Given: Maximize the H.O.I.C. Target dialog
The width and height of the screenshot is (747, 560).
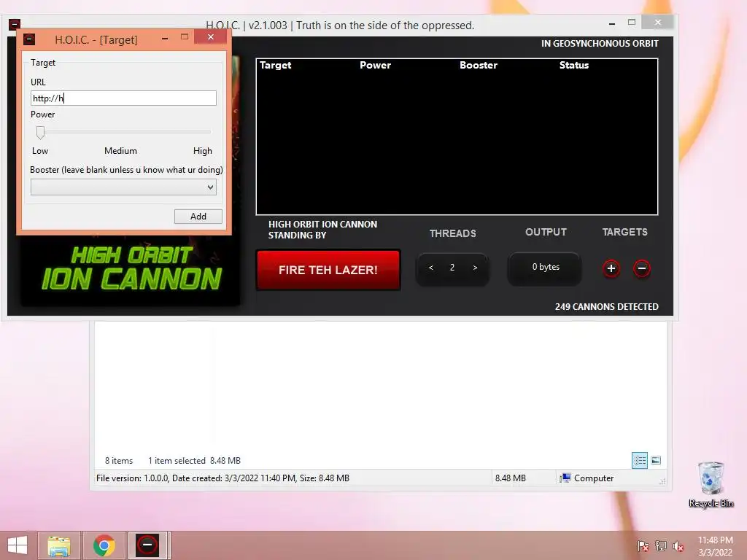Looking at the screenshot, I should point(185,37).
